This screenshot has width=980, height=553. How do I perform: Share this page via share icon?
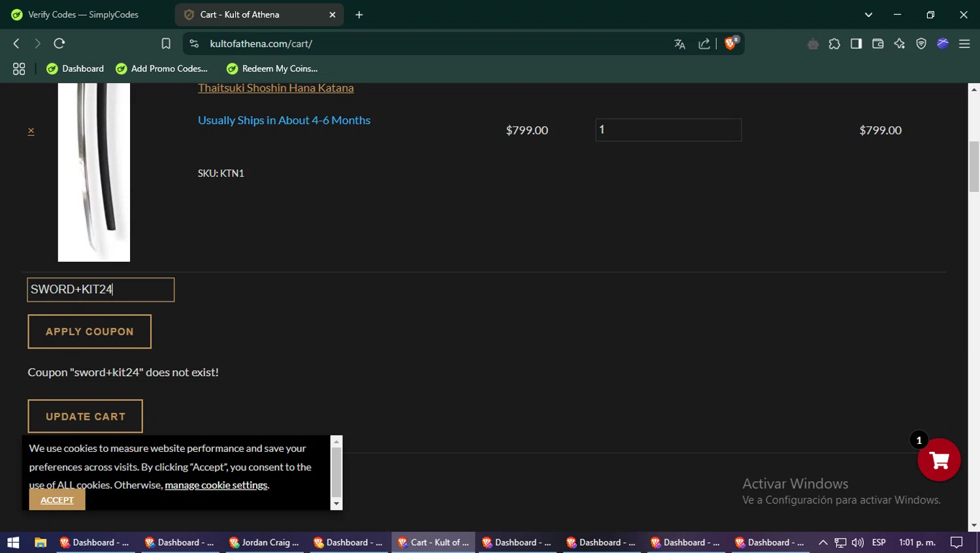coord(704,44)
